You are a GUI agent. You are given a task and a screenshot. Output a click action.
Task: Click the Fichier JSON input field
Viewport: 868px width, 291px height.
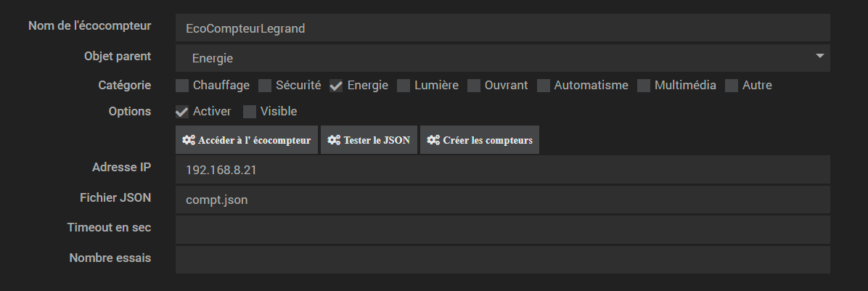pyautogui.click(x=502, y=200)
